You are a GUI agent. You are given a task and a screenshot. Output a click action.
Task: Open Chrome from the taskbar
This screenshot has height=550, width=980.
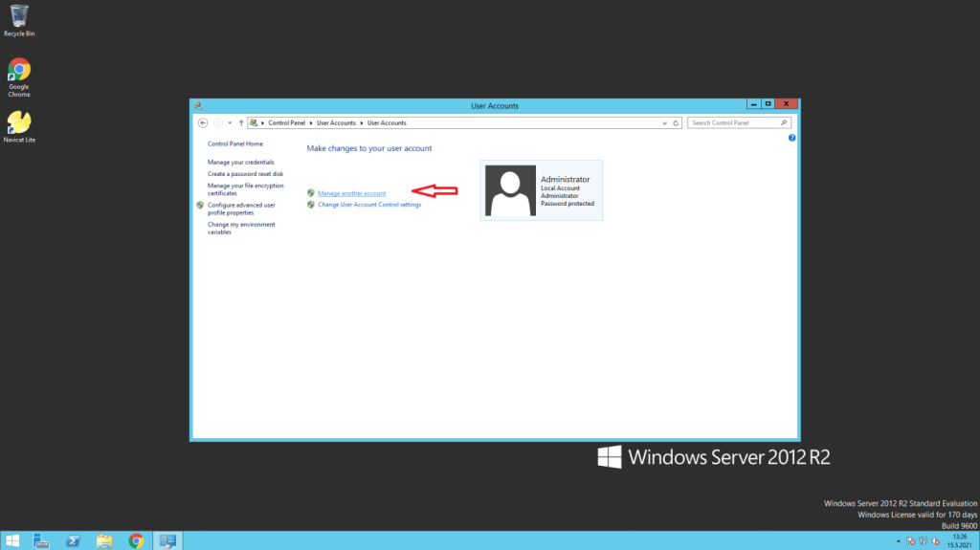pos(136,540)
